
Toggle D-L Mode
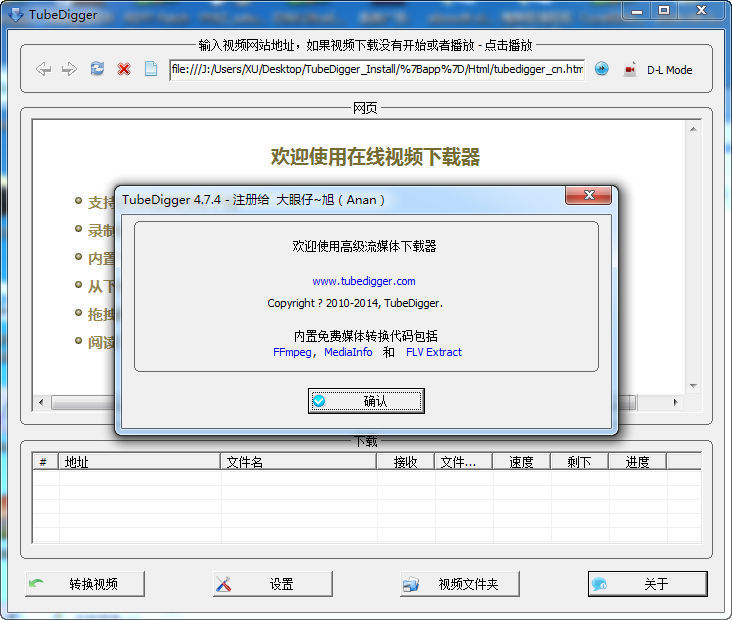pyautogui.click(x=669, y=70)
